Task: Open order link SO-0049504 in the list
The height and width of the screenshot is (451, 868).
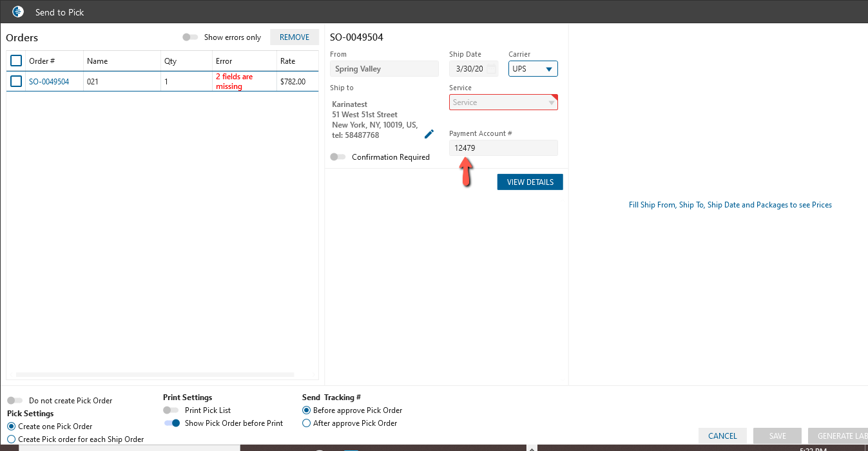Action: pyautogui.click(x=49, y=82)
